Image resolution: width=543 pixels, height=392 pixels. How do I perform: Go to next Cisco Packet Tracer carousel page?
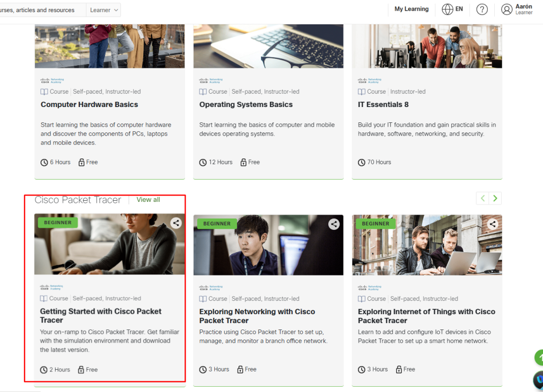(495, 198)
